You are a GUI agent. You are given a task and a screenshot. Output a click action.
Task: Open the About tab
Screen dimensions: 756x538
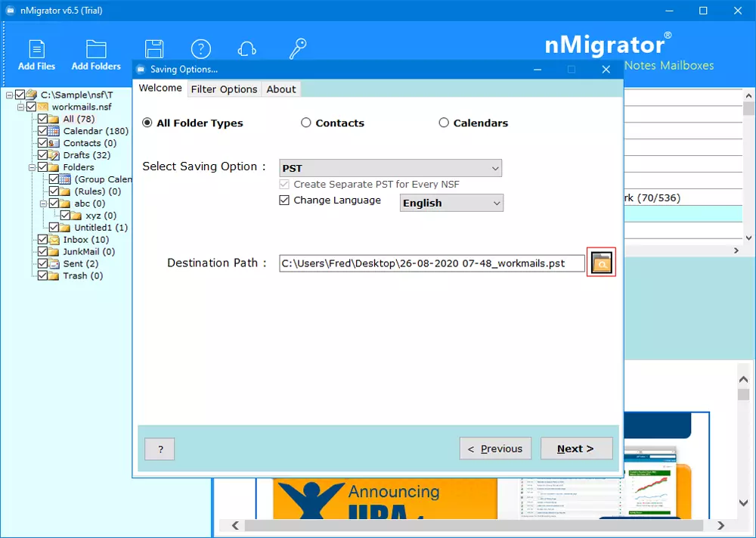[281, 89]
